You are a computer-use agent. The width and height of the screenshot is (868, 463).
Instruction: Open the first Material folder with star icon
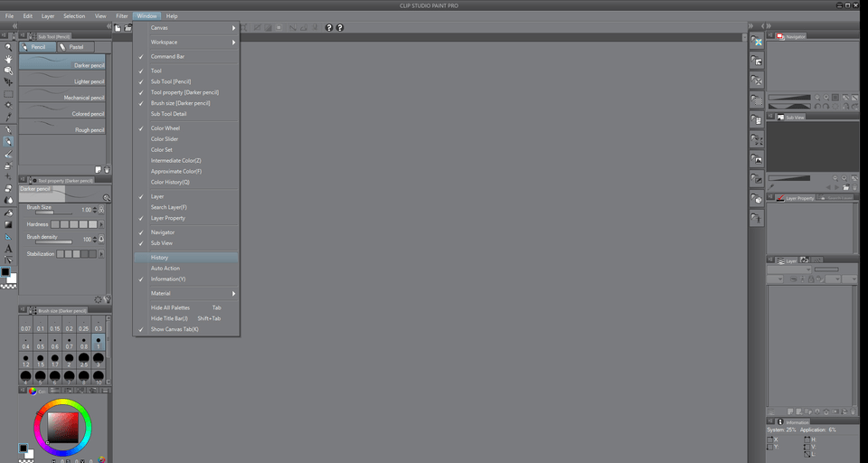click(757, 42)
